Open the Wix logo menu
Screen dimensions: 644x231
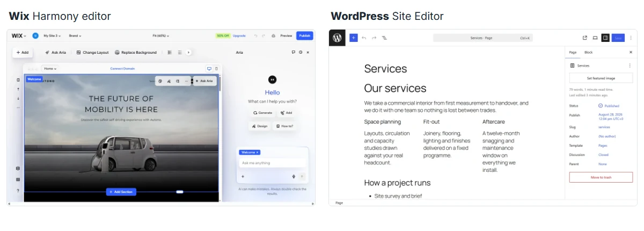(19, 35)
